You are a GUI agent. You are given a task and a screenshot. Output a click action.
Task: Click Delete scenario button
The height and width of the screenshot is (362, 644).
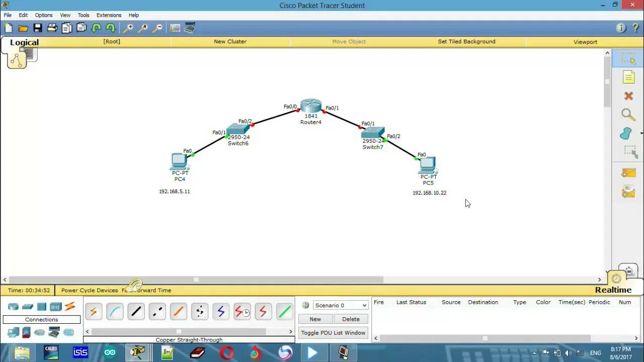351,319
